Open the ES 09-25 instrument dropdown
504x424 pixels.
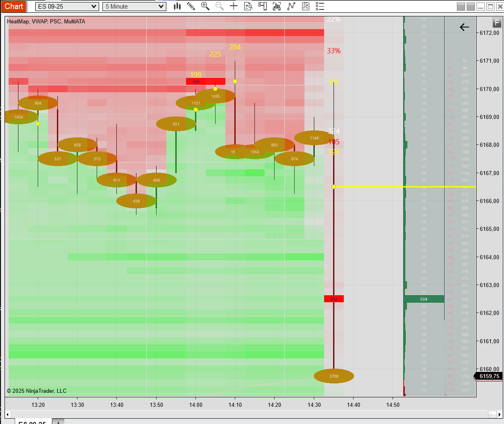(x=67, y=6)
